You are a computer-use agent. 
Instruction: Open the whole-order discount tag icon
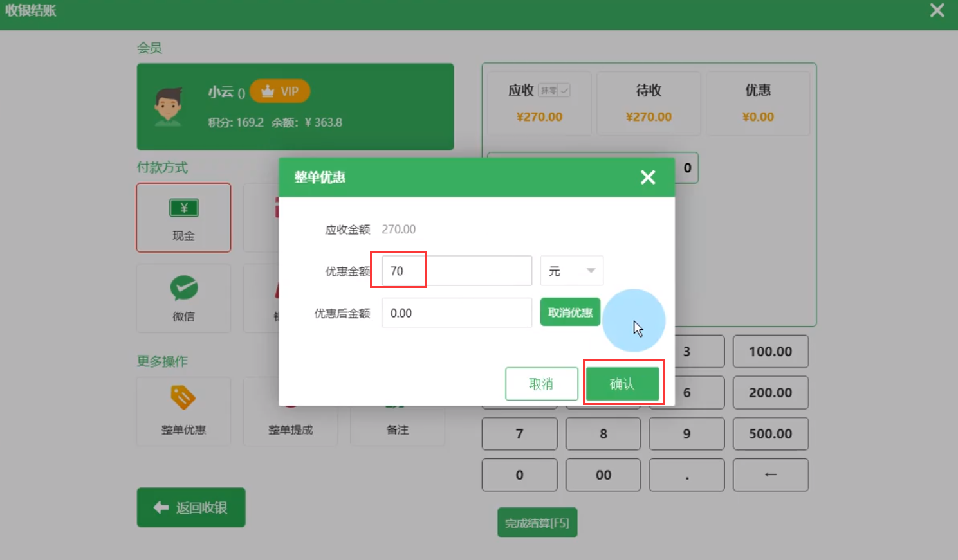coord(183,398)
